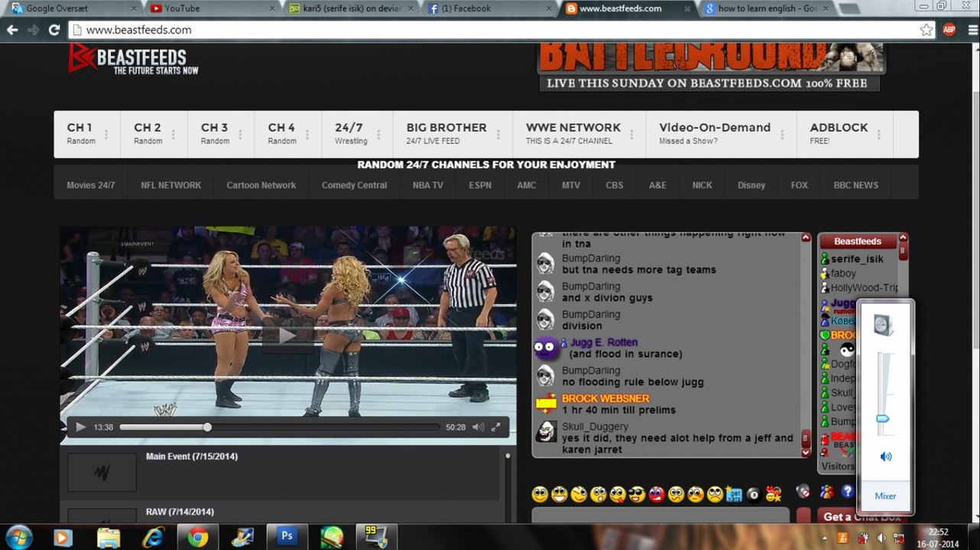The width and height of the screenshot is (980, 550).
Task: Toggle the chat sound mute icon
Action: [x=803, y=492]
